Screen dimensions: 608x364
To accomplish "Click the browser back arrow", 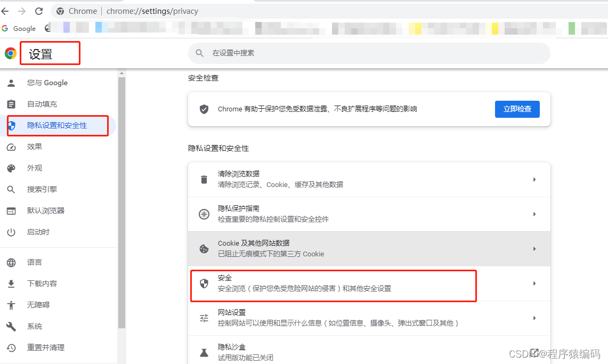I will point(5,11).
